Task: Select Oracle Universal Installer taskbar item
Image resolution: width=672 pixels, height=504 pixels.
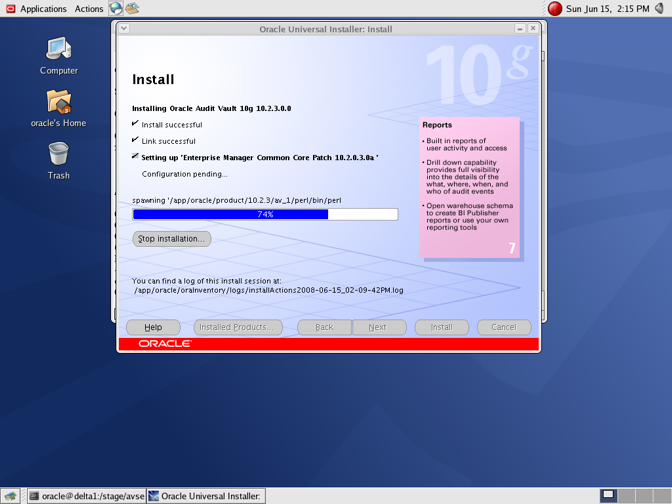Action: 206,496
